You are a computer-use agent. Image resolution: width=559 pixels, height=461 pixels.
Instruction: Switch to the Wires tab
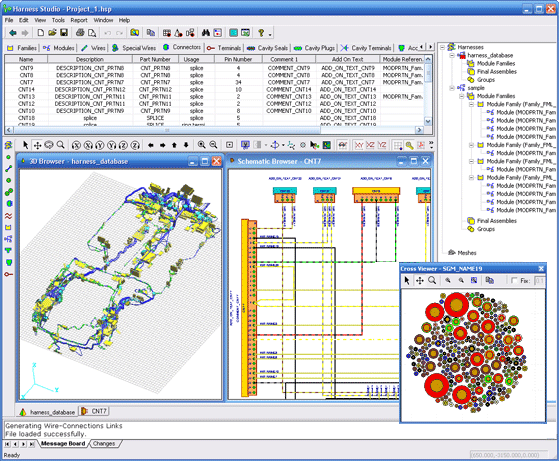[x=93, y=48]
